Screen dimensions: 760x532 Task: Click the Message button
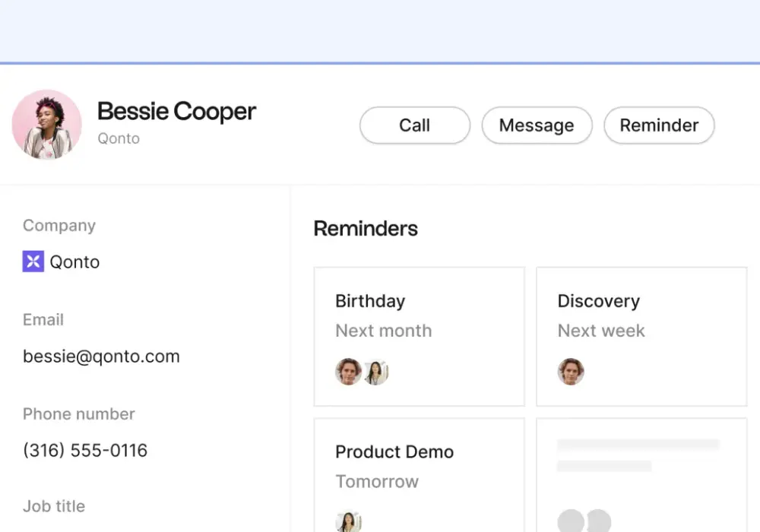point(537,125)
